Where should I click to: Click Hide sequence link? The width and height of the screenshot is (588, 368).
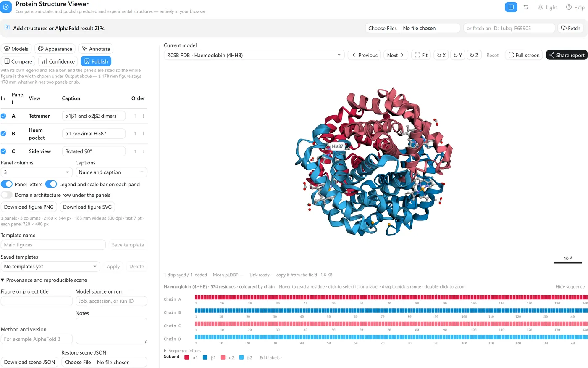pos(570,287)
